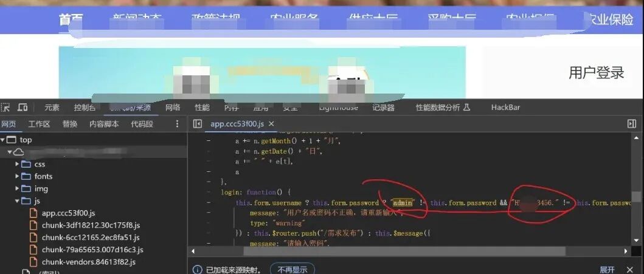Click the 展开 link in the infobar
Screen dimensions: 644x274
click(607, 270)
